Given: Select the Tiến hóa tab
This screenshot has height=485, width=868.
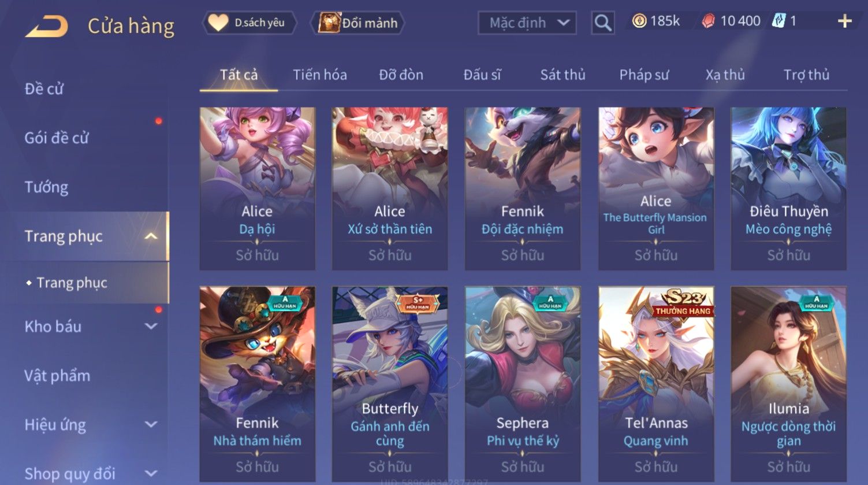Looking at the screenshot, I should click(x=319, y=75).
